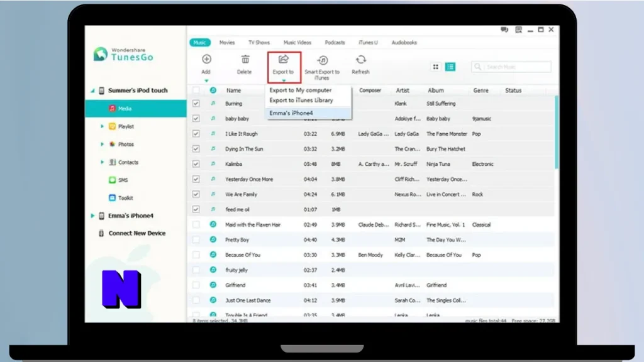Uncheck We Are Family checkbox
The image size is (644, 362).
(196, 194)
